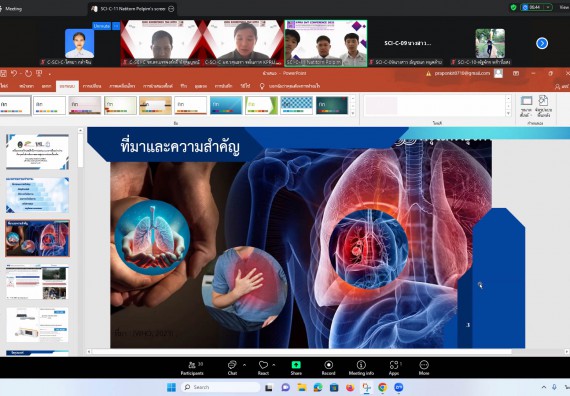Show hidden system tray icons chevron
The height and width of the screenshot is (396, 570).
click(544, 387)
